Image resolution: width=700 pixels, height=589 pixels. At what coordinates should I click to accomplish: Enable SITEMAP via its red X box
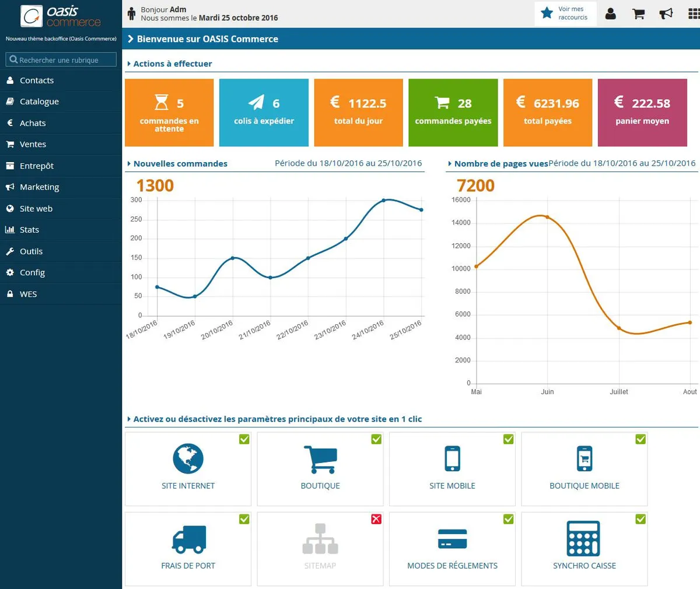(x=376, y=519)
